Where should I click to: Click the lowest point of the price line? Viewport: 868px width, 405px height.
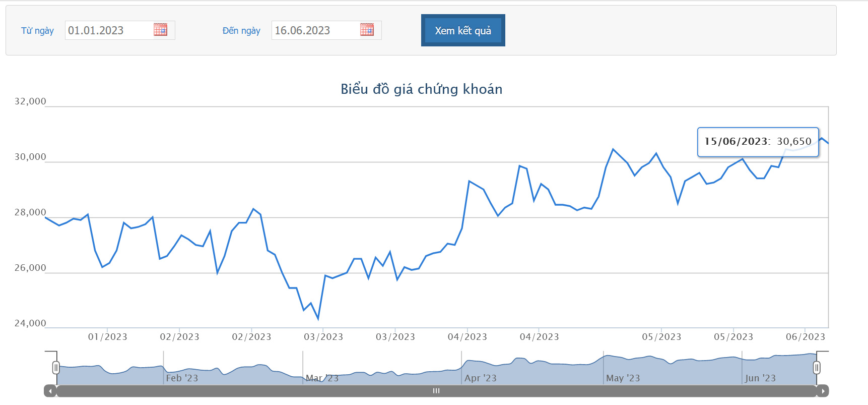[x=318, y=319]
